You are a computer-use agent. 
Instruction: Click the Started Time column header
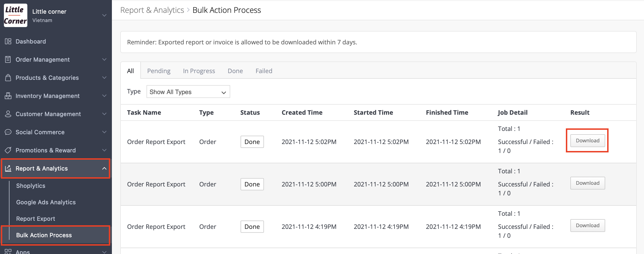(373, 112)
